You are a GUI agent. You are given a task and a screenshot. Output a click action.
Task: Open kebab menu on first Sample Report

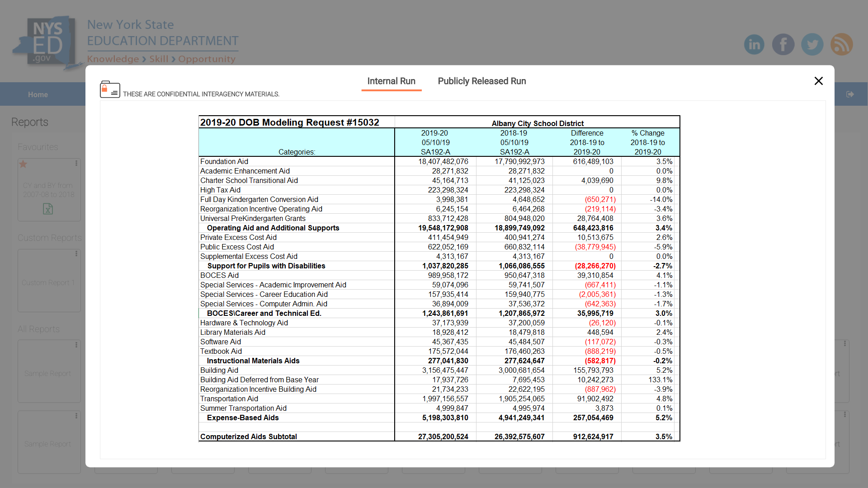[76, 345]
